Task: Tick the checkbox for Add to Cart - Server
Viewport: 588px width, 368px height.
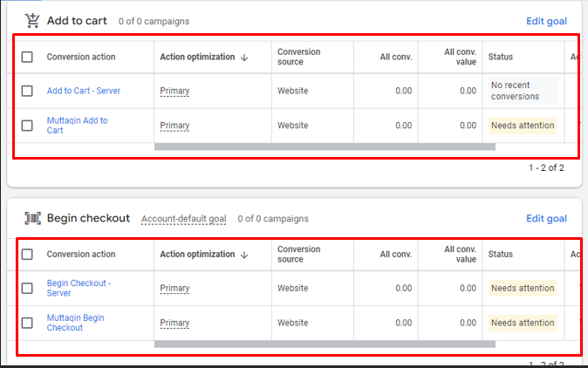Action: click(x=27, y=91)
